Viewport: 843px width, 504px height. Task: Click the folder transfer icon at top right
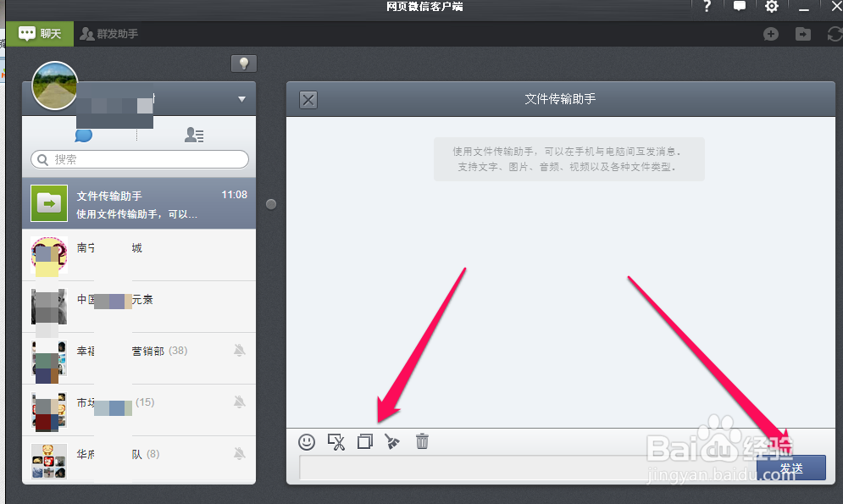(x=803, y=35)
